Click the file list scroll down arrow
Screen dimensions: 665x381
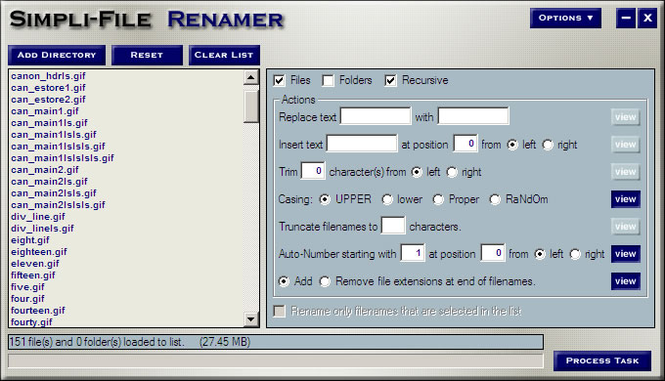[x=251, y=319]
